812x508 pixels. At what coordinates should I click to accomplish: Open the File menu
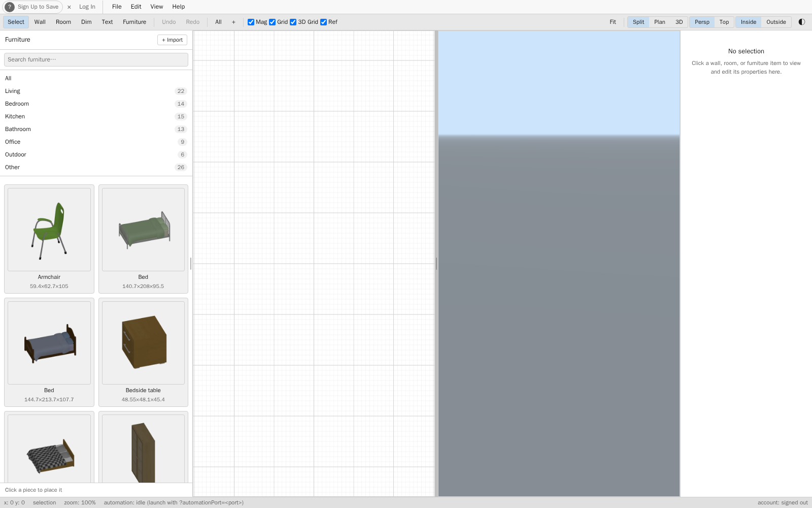(x=117, y=7)
